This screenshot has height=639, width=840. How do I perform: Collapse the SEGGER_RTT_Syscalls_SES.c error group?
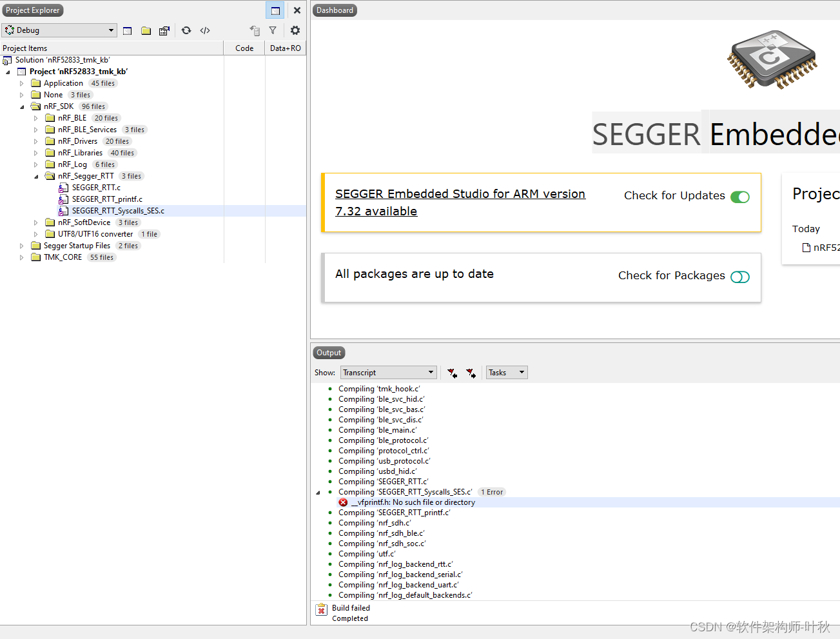click(x=318, y=492)
